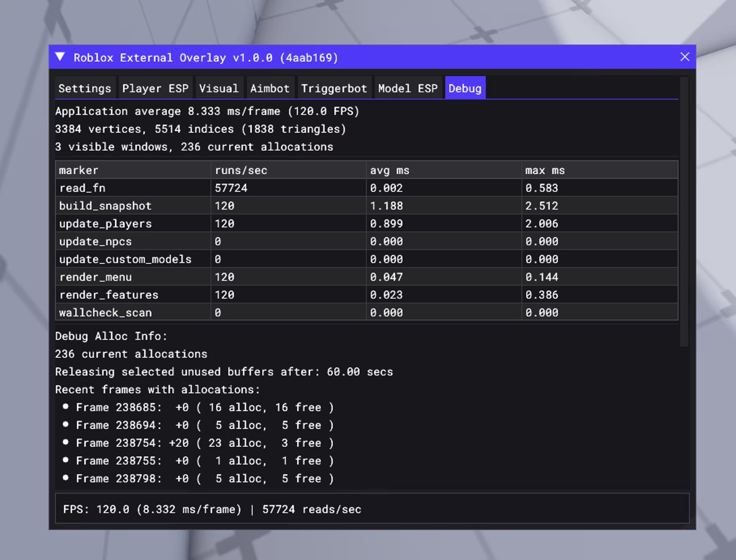Select the Triggerbot tab
This screenshot has width=736, height=560.
[334, 88]
